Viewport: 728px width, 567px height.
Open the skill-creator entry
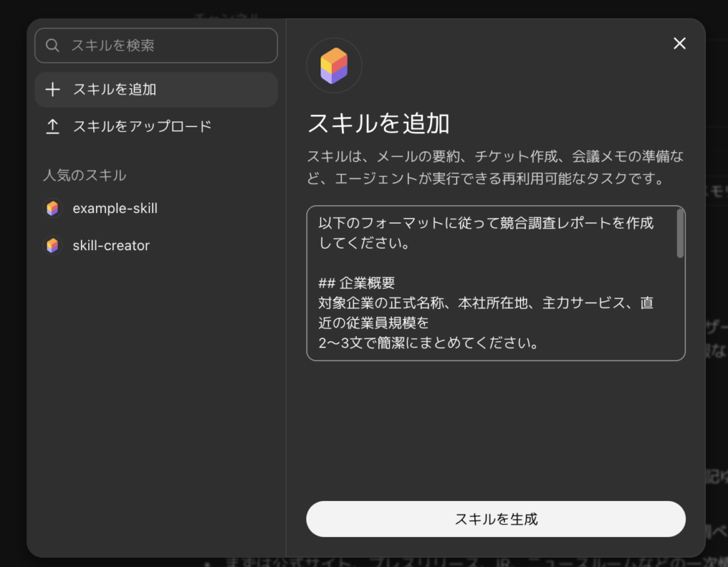[110, 245]
